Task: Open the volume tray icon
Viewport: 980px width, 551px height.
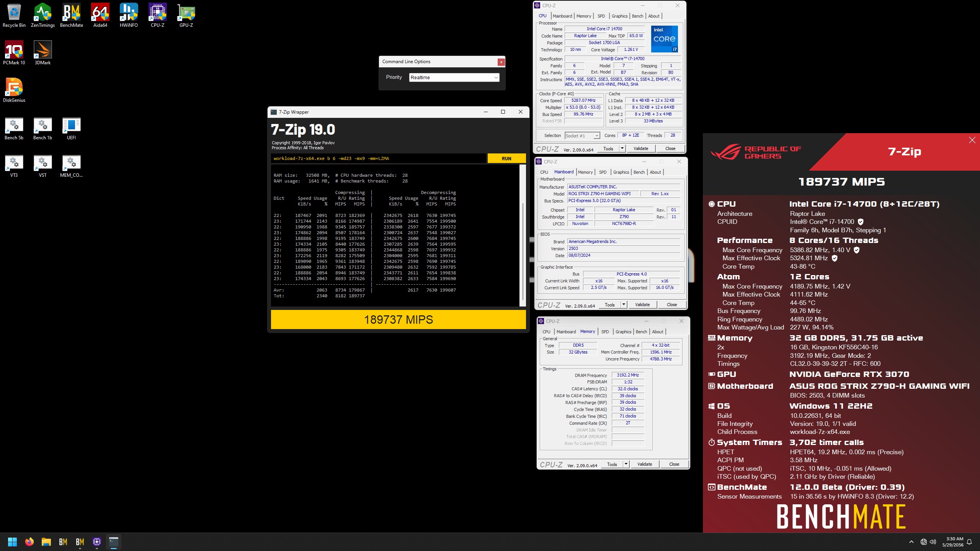Action: coord(933,542)
